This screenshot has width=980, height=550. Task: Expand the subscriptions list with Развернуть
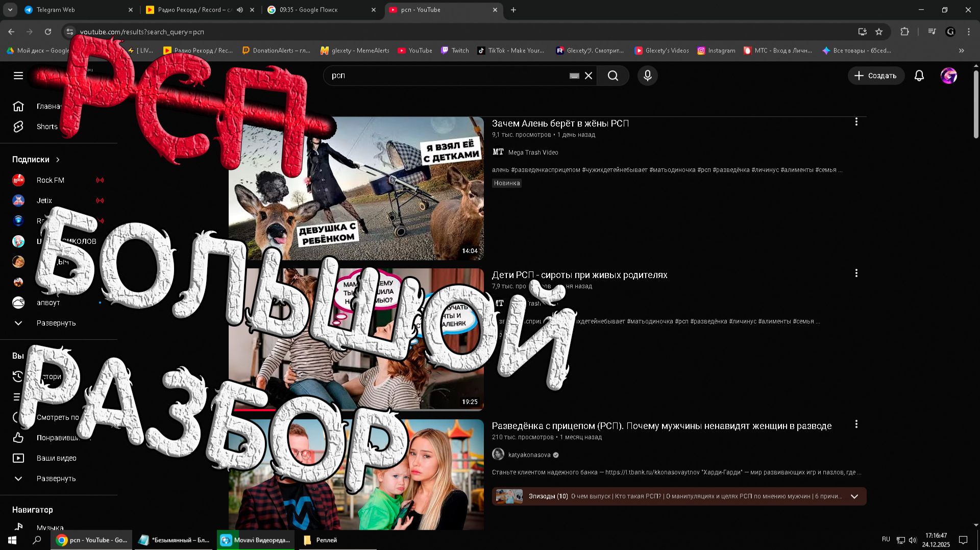tap(56, 323)
